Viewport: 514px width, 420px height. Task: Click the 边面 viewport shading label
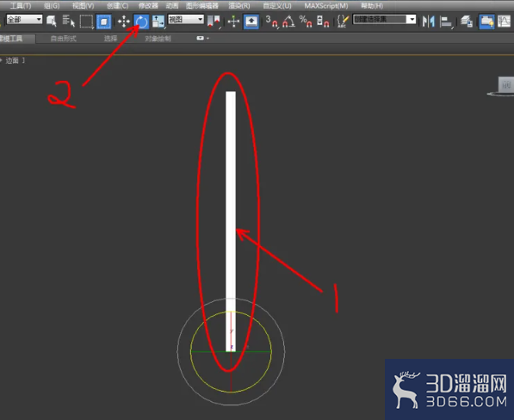[x=12, y=60]
